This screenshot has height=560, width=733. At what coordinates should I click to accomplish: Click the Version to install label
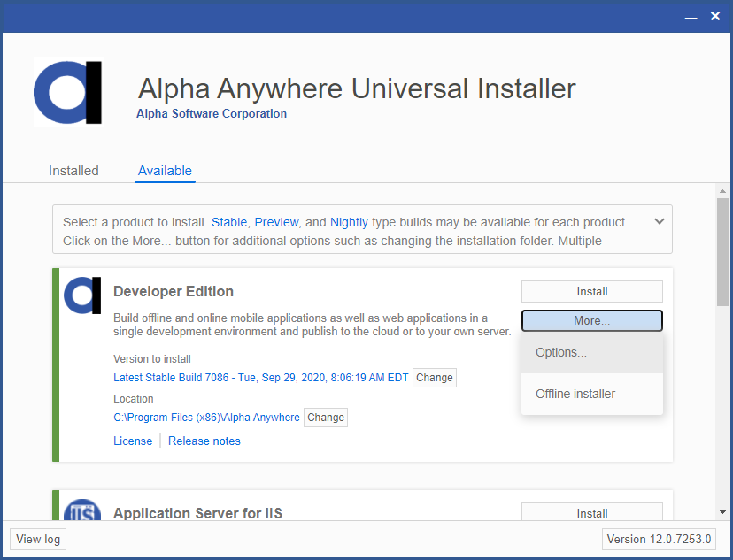click(152, 358)
